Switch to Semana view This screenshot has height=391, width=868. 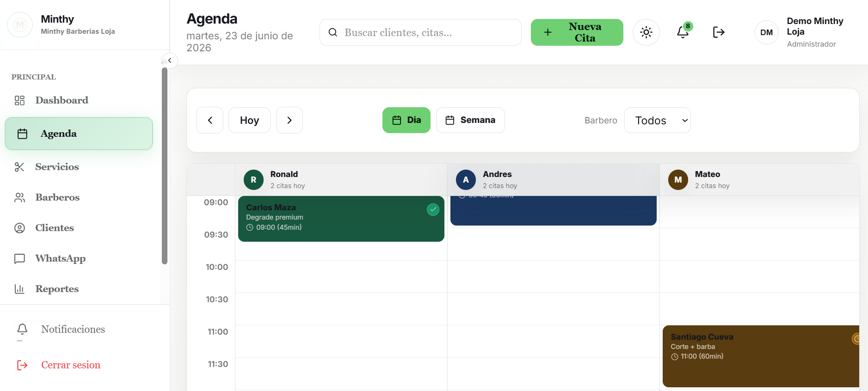(470, 120)
